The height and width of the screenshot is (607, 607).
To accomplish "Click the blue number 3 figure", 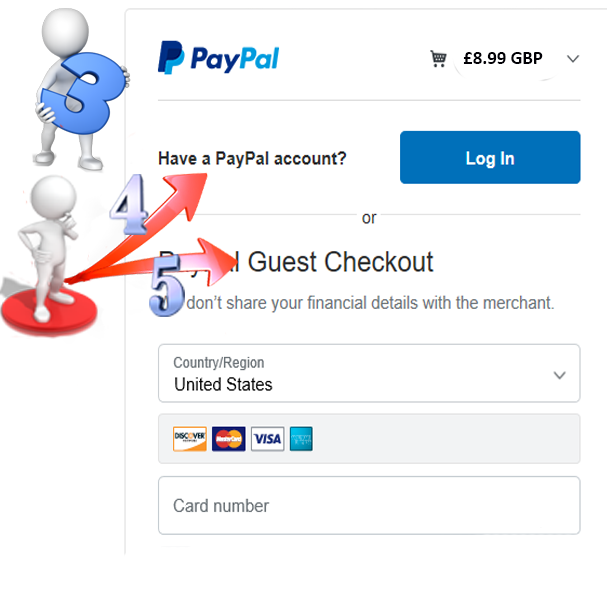I will (x=82, y=93).
